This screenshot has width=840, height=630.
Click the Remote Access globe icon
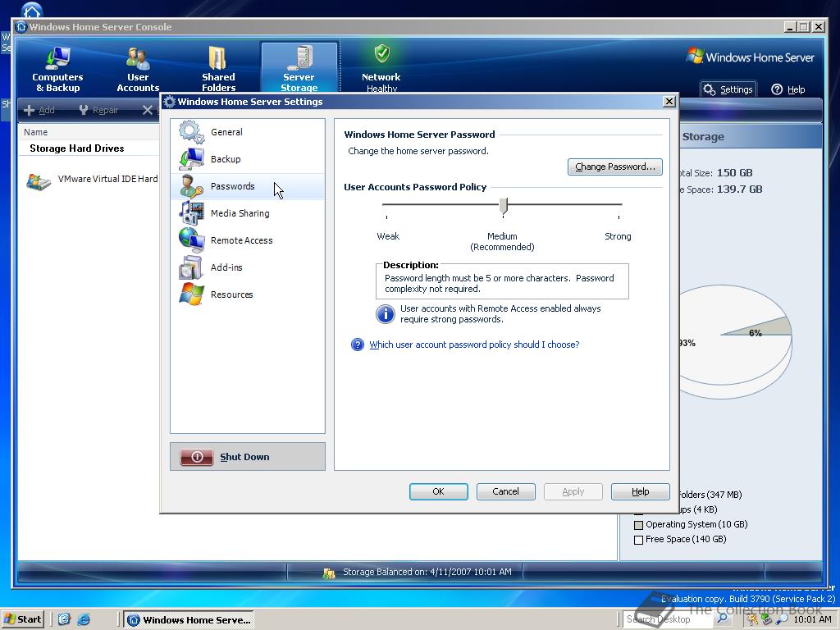[191, 240]
